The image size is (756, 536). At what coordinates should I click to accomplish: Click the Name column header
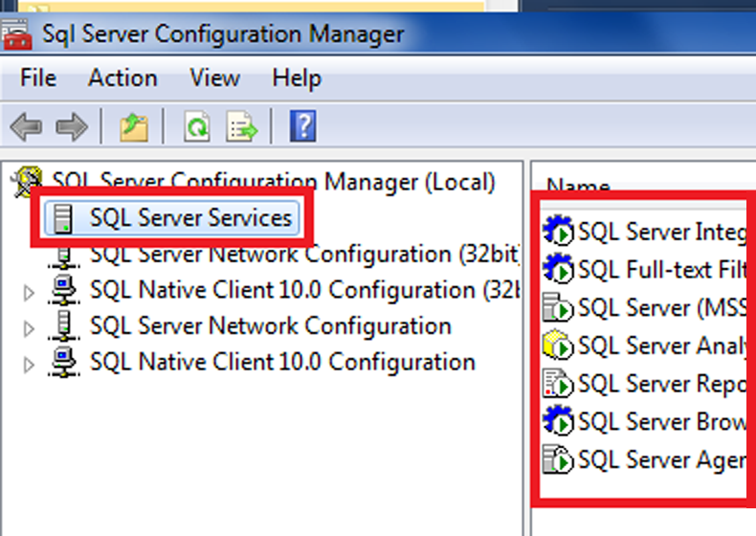(579, 187)
